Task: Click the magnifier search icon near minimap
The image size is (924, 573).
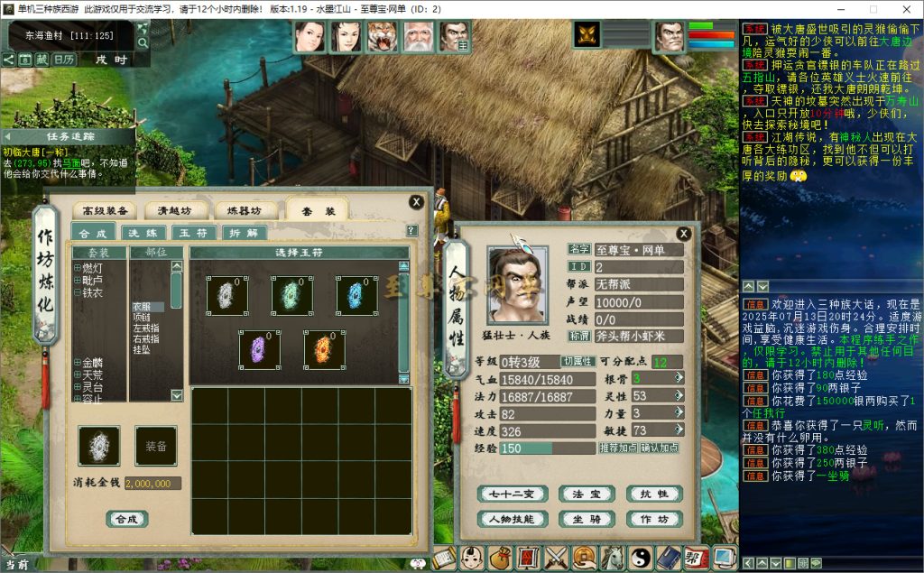Action: pyautogui.click(x=143, y=42)
